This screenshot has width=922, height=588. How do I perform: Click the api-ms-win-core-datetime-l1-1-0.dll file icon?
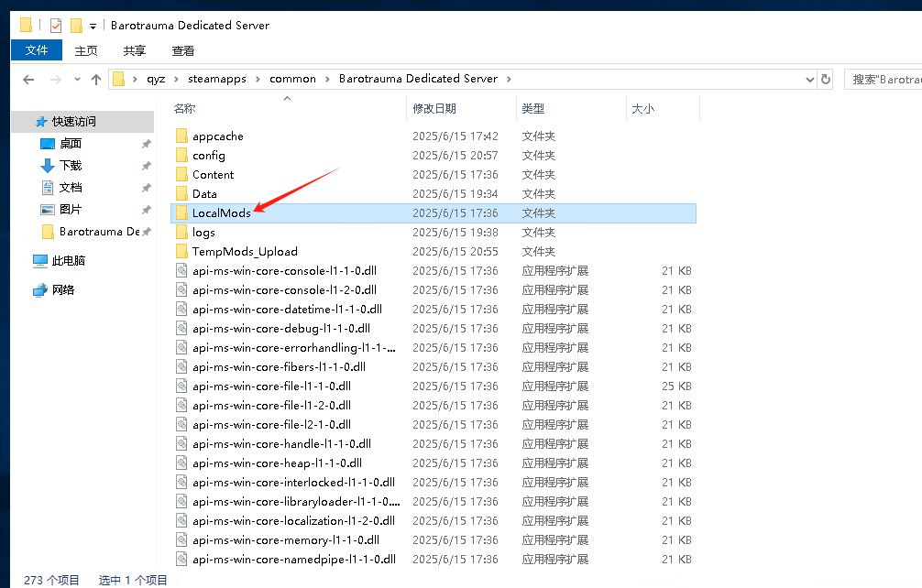(181, 310)
